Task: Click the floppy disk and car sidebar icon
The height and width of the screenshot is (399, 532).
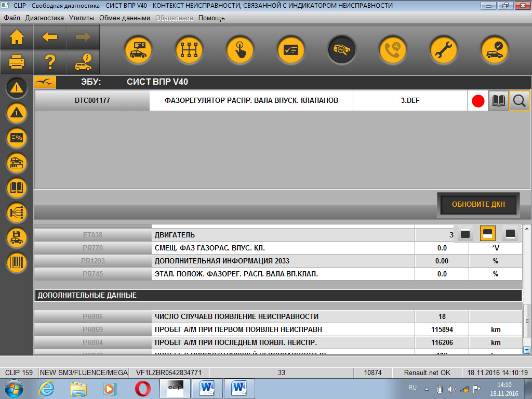Action: [16, 237]
